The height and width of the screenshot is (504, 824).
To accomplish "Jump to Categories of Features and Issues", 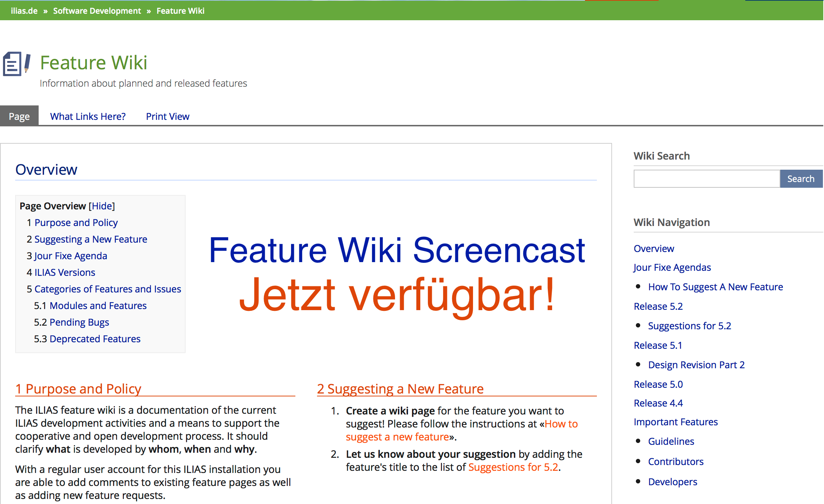I will coord(108,289).
